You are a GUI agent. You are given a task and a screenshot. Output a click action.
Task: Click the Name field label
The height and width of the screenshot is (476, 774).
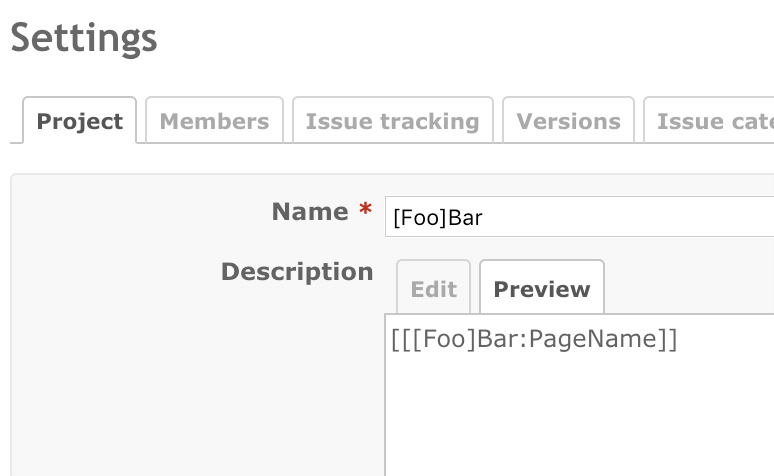[310, 212]
